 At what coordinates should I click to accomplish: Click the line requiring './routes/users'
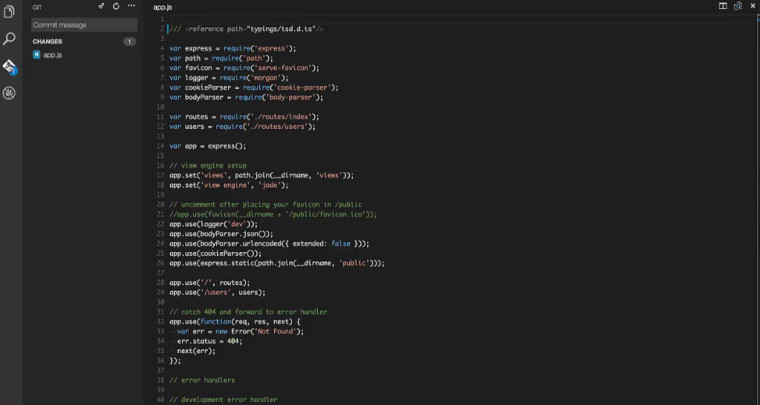[242, 126]
